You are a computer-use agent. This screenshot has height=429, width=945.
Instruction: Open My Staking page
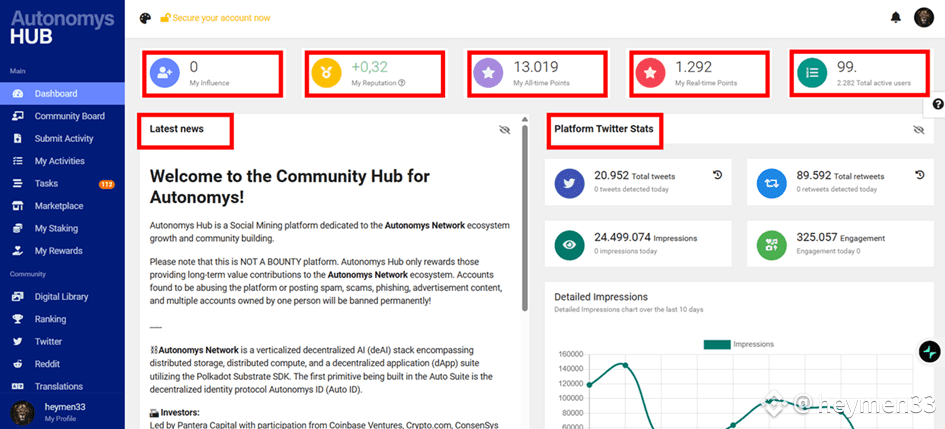(x=62, y=228)
